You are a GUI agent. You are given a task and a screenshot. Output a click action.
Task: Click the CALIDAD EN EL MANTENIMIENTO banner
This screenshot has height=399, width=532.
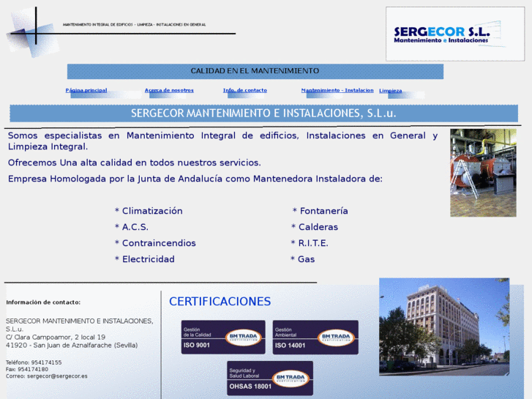click(x=255, y=71)
